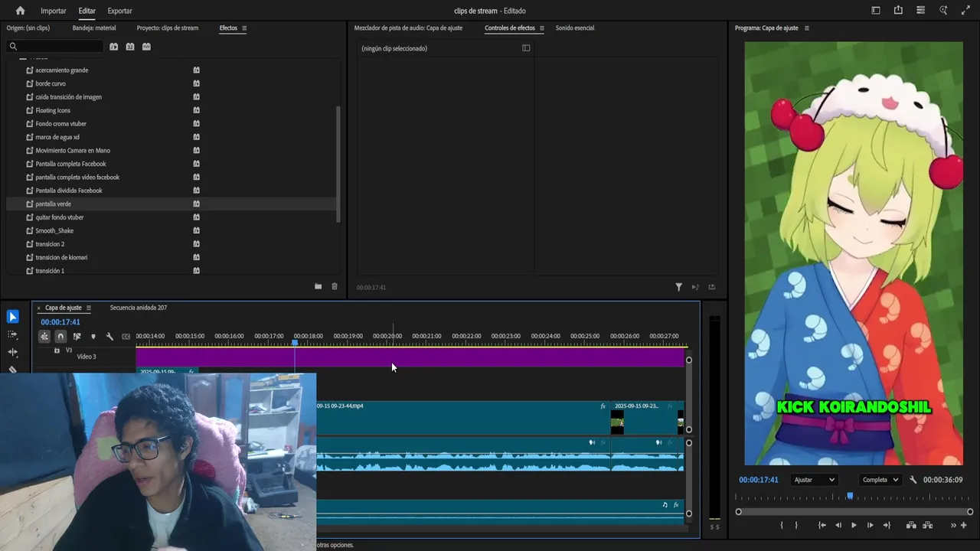Image resolution: width=980 pixels, height=551 pixels.
Task: Click Effects panel vertical scrollbar
Action: 338,164
